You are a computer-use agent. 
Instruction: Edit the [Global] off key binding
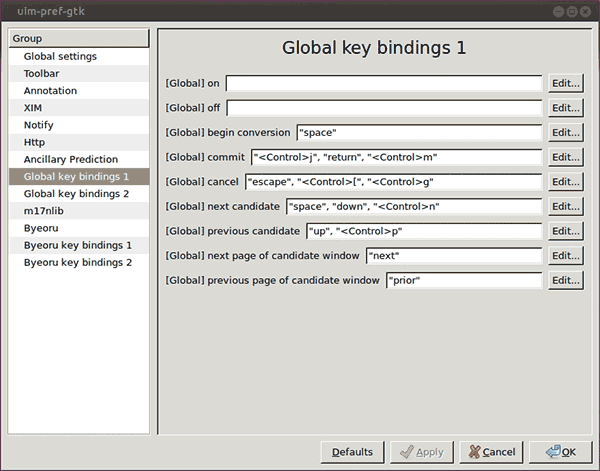click(566, 108)
